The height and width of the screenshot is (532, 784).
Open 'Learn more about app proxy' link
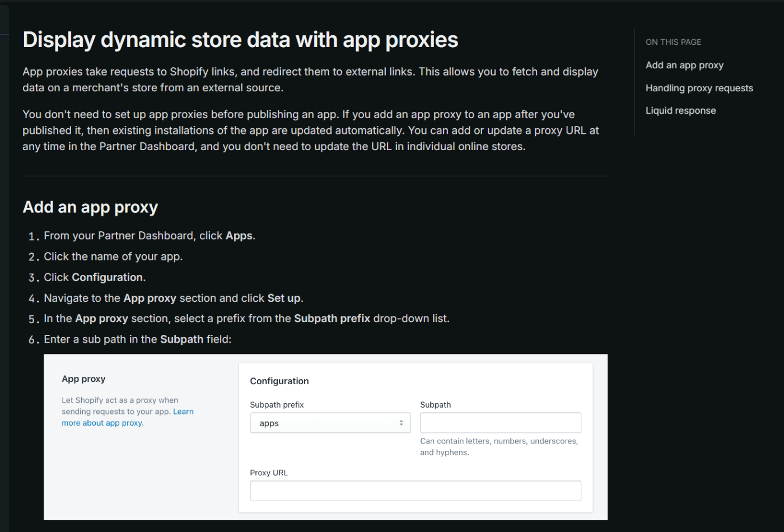[x=128, y=417]
